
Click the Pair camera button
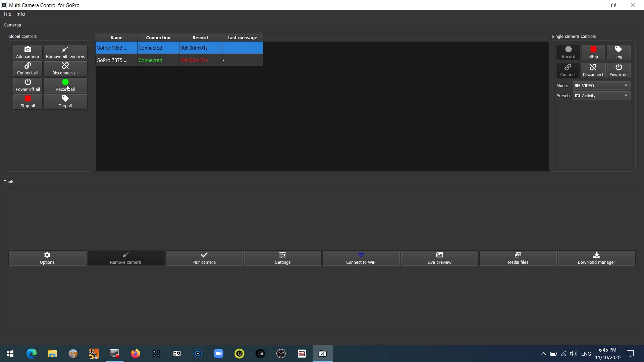(x=204, y=258)
